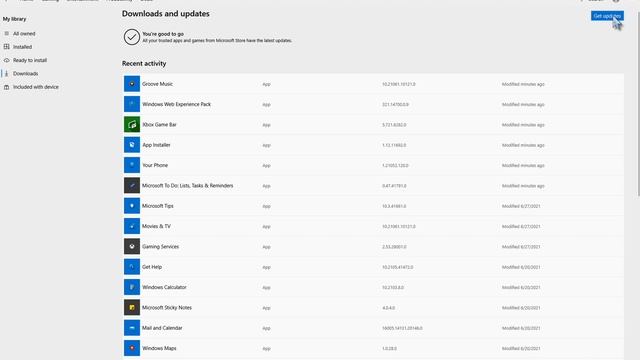Click the 'App' type label in Get Help row
This screenshot has width=640, height=360.
266,267
